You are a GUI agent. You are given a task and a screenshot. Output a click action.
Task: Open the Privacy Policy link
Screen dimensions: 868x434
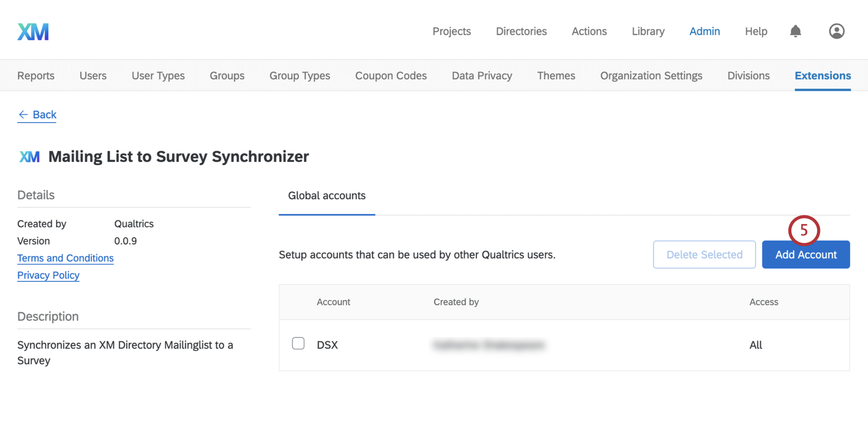pos(49,276)
